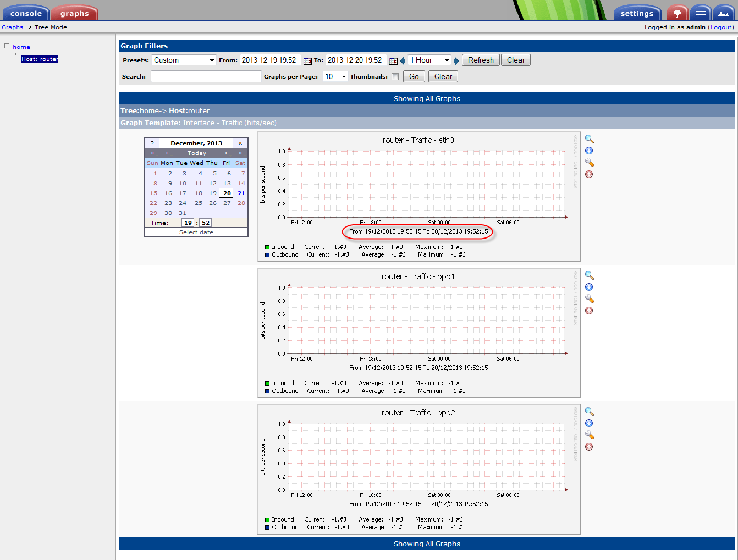Open ppp2 graph properties wrench icon
The height and width of the screenshot is (560, 738).
(589, 435)
